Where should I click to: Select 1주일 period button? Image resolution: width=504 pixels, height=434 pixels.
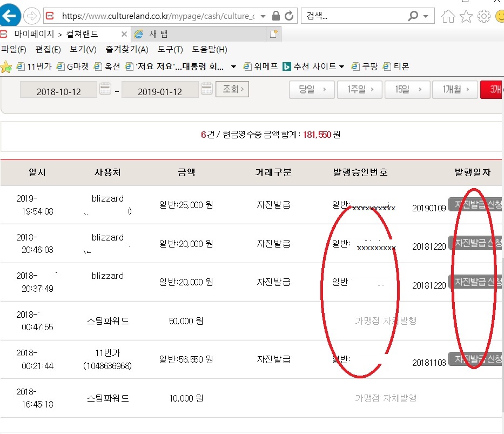point(360,89)
